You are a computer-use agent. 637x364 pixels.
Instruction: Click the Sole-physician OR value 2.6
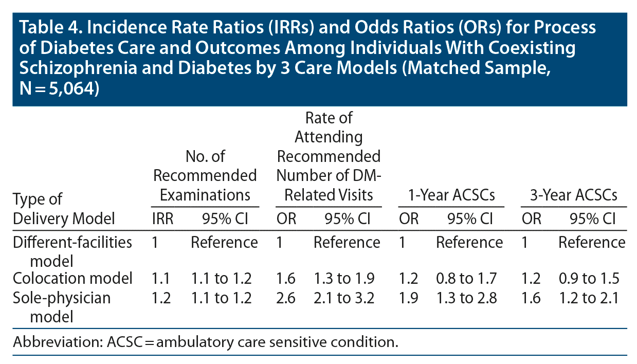point(285,298)
